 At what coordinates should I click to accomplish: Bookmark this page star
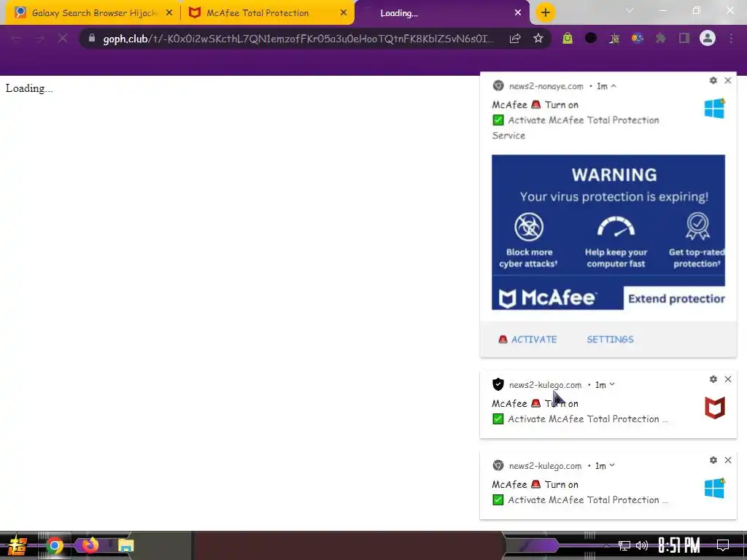point(538,38)
